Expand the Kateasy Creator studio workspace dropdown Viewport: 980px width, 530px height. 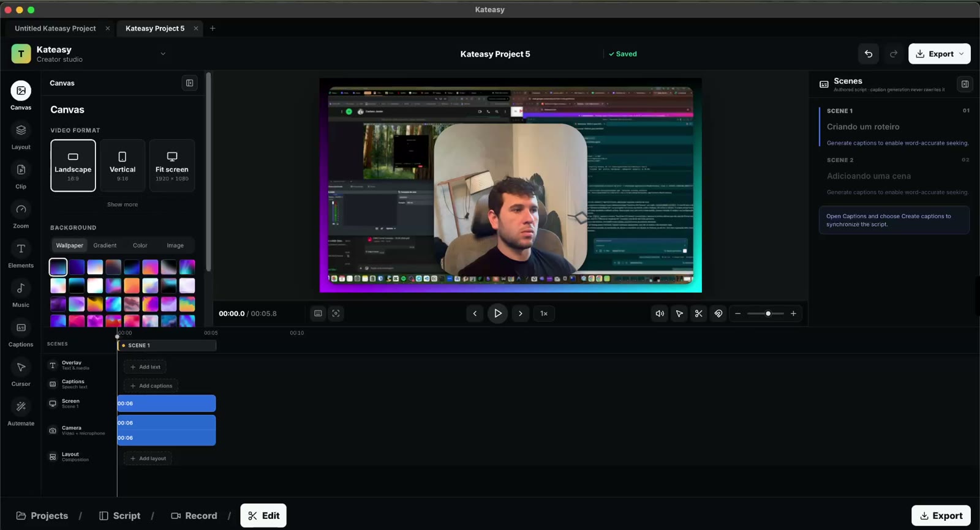163,54
